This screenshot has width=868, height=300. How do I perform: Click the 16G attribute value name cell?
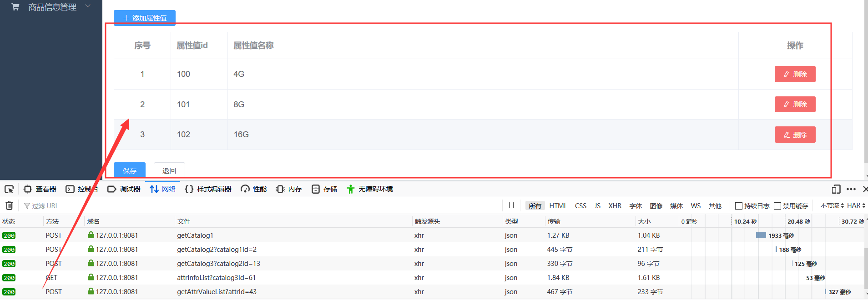click(483, 135)
